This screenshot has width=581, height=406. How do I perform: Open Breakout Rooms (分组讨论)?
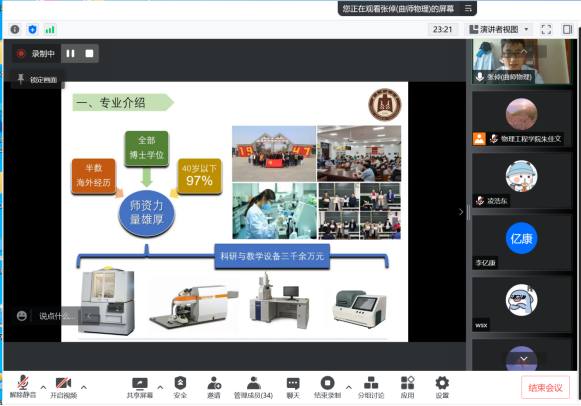click(x=371, y=387)
